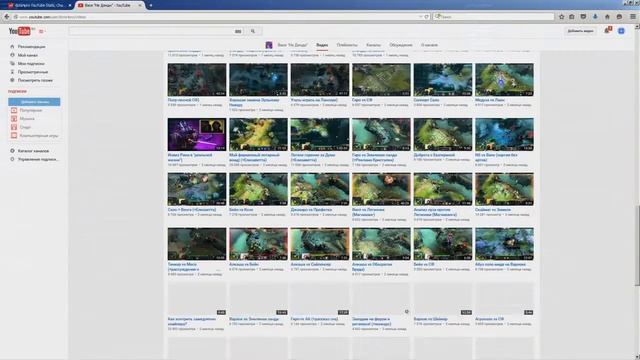The height and width of the screenshot is (360, 640).
Task: Open the channel catalog item in sidebar
Action: 33,151
